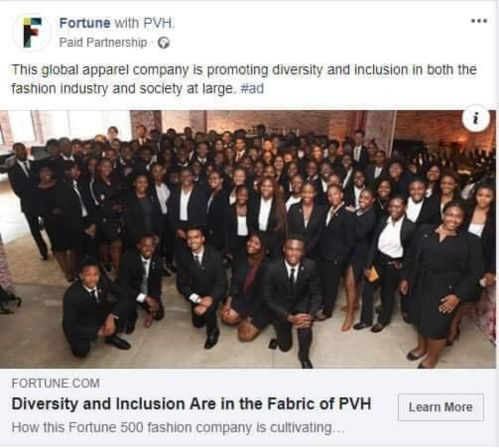Image resolution: width=499 pixels, height=448 pixels.
Task: Open the Fortune page name link
Action: [85, 23]
